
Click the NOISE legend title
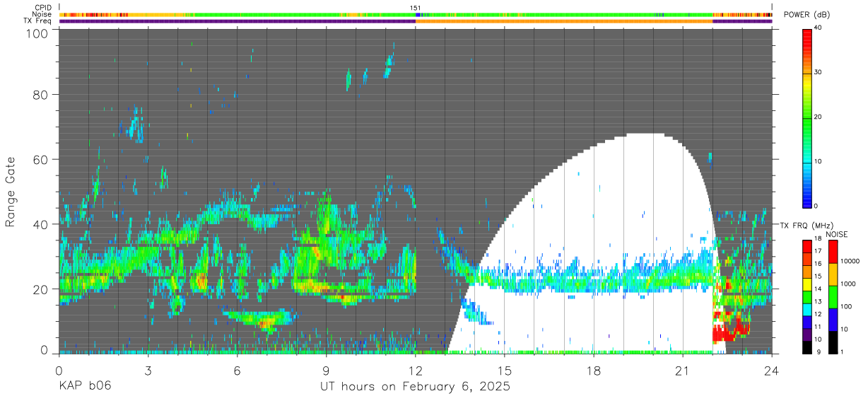(836, 234)
